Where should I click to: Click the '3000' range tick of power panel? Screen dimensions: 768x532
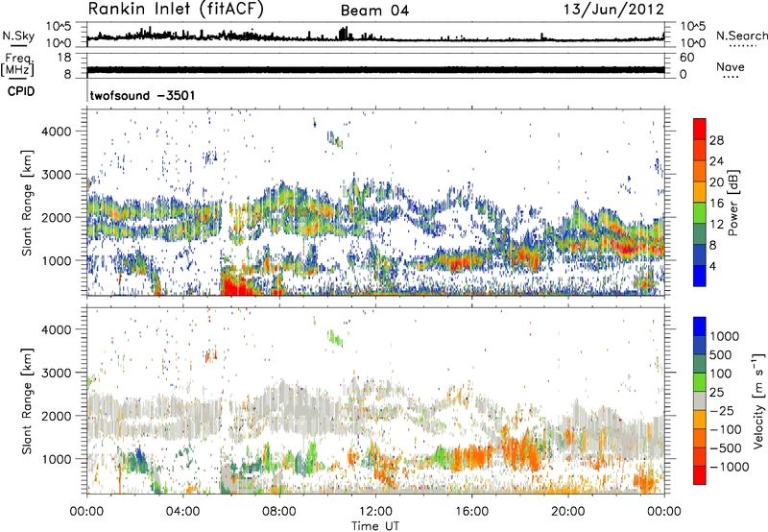pyautogui.click(x=57, y=175)
